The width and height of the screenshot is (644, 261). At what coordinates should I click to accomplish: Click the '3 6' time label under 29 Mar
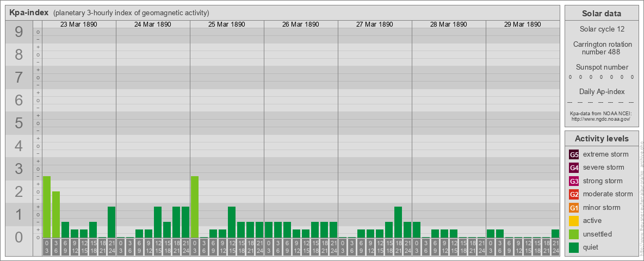499,247
